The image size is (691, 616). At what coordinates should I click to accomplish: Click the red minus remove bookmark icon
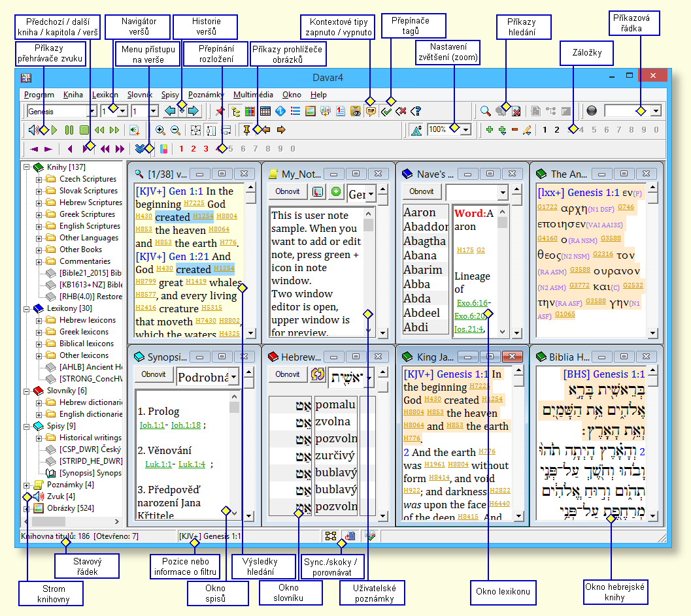514,130
